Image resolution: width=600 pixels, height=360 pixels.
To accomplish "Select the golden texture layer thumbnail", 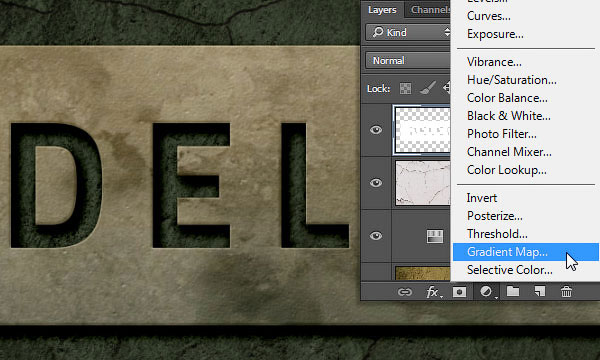I will (423, 273).
